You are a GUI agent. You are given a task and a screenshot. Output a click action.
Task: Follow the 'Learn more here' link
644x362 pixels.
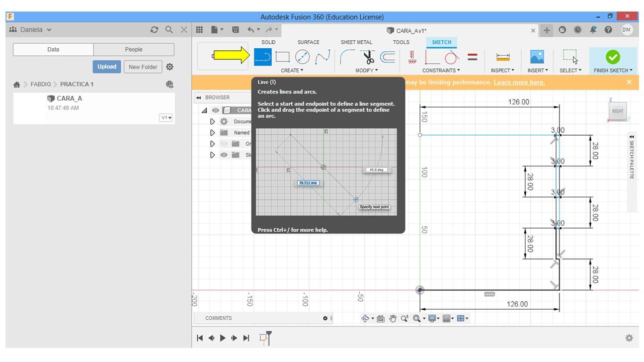click(519, 82)
